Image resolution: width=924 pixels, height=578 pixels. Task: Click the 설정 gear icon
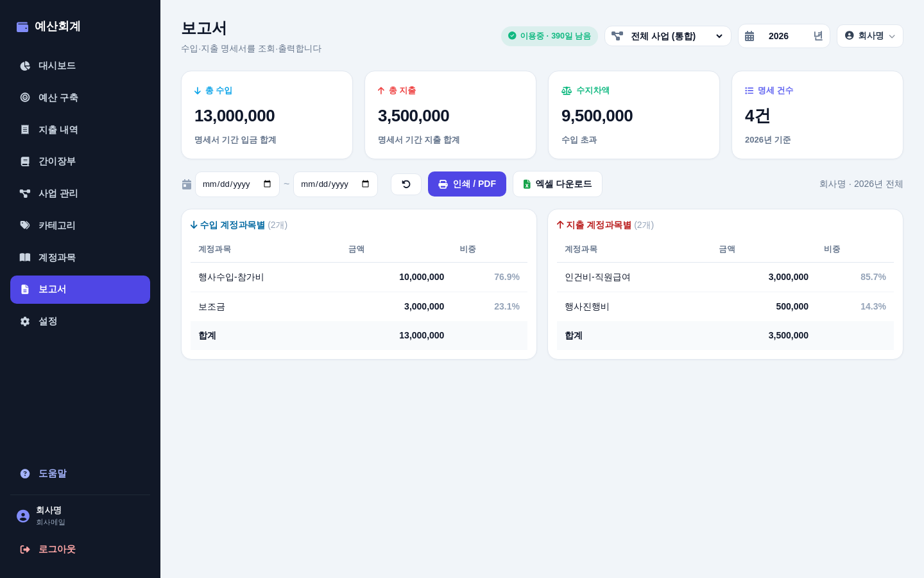click(x=25, y=321)
